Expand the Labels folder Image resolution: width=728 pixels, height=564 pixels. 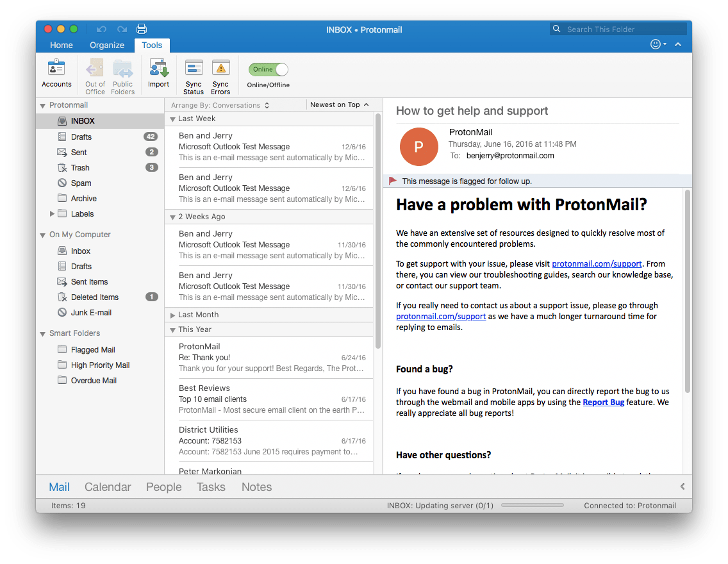[x=53, y=213]
